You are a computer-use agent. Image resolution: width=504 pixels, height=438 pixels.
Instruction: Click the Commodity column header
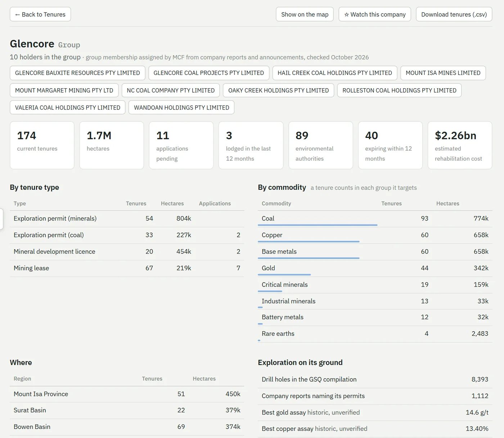point(276,204)
